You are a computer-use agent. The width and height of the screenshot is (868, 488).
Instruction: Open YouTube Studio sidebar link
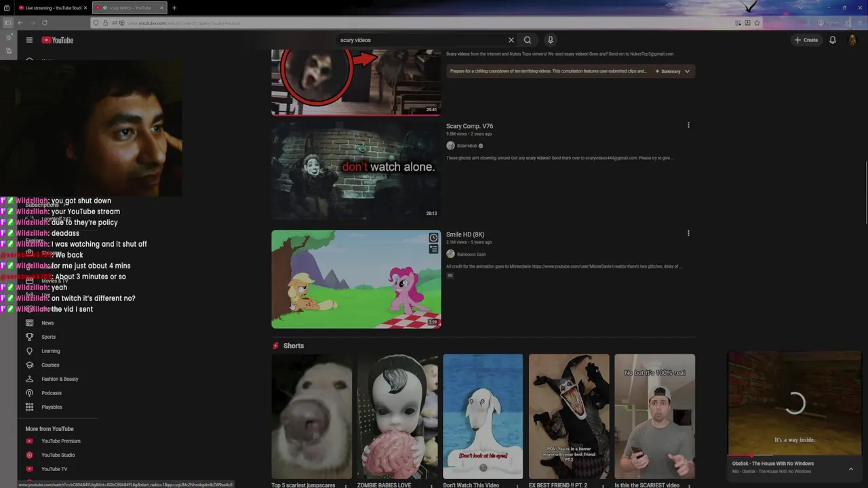point(58,455)
